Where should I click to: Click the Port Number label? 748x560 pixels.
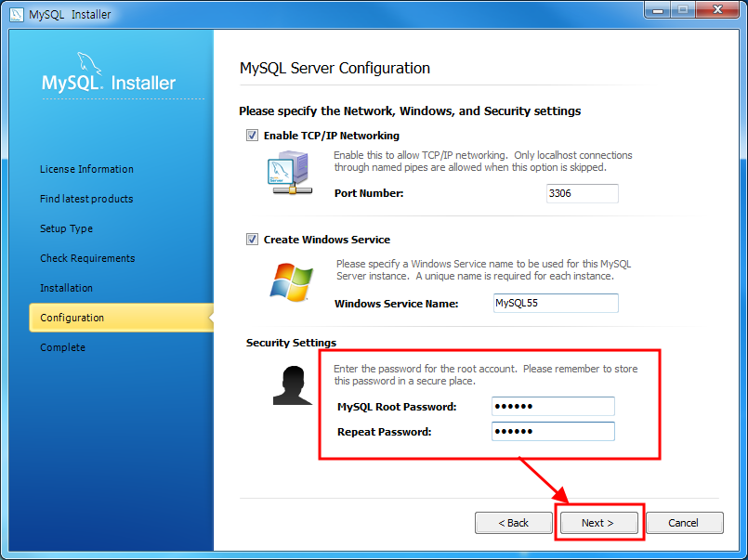click(369, 193)
